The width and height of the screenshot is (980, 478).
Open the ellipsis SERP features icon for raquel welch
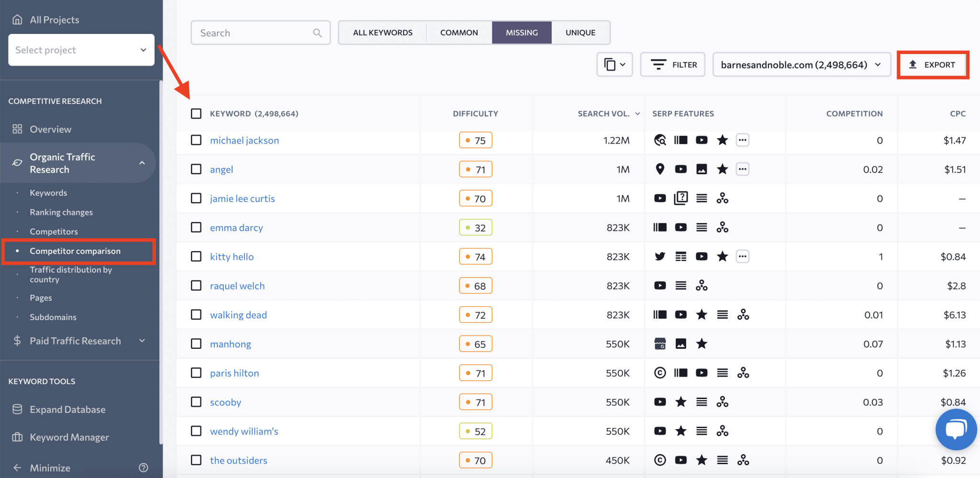(x=702, y=285)
